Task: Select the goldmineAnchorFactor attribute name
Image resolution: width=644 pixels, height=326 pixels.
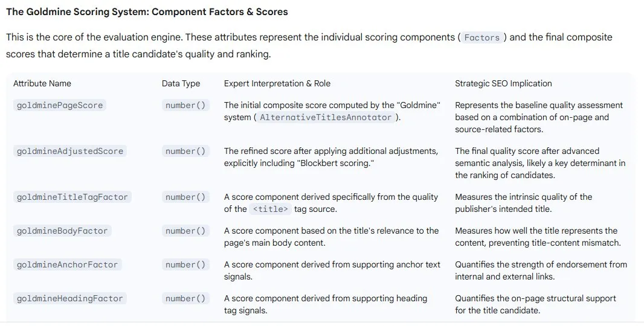Action: 66,264
